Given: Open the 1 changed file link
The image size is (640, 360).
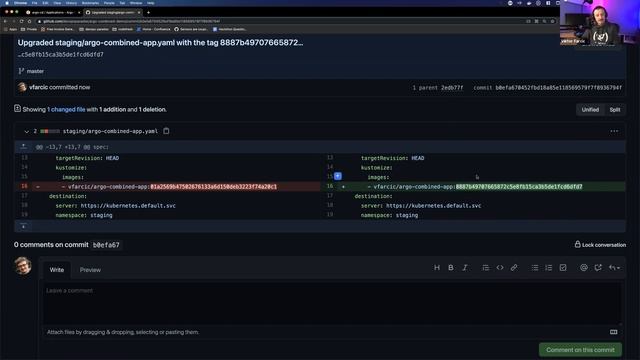Looking at the screenshot, I should click(x=66, y=109).
